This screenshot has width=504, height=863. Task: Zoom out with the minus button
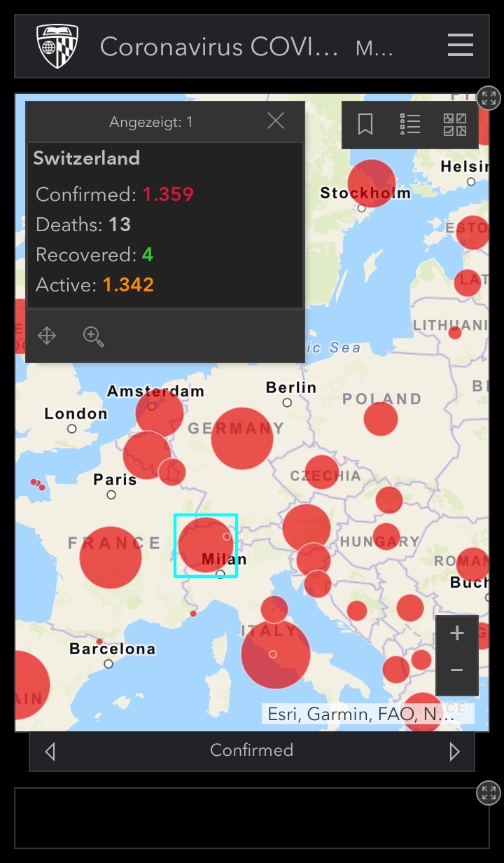pos(456,670)
